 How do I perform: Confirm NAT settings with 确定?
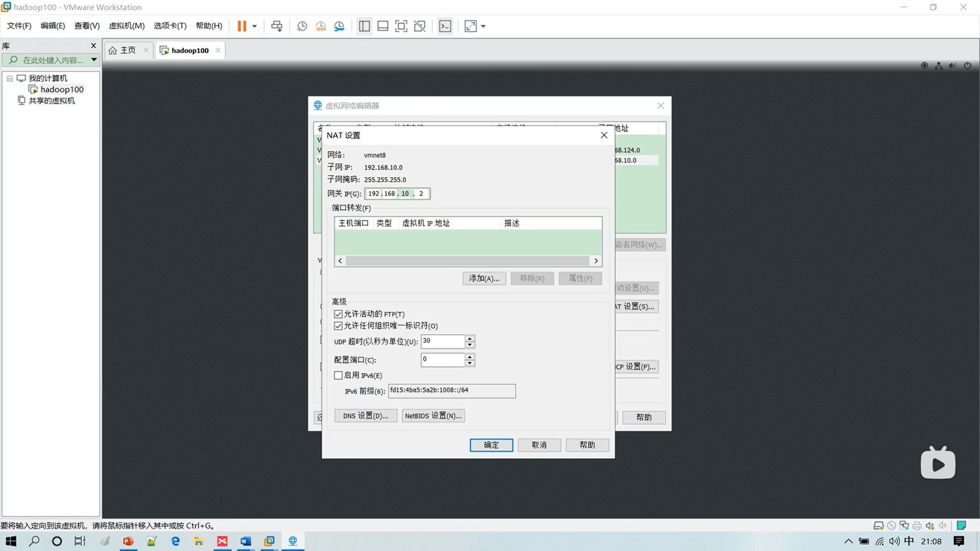(491, 445)
